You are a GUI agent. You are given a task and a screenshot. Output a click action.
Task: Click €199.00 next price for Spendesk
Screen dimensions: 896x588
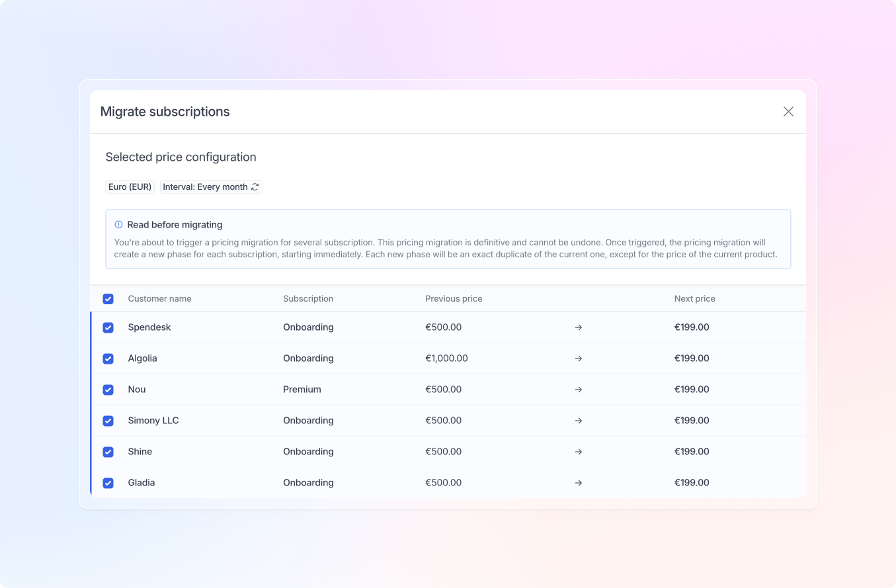point(692,327)
